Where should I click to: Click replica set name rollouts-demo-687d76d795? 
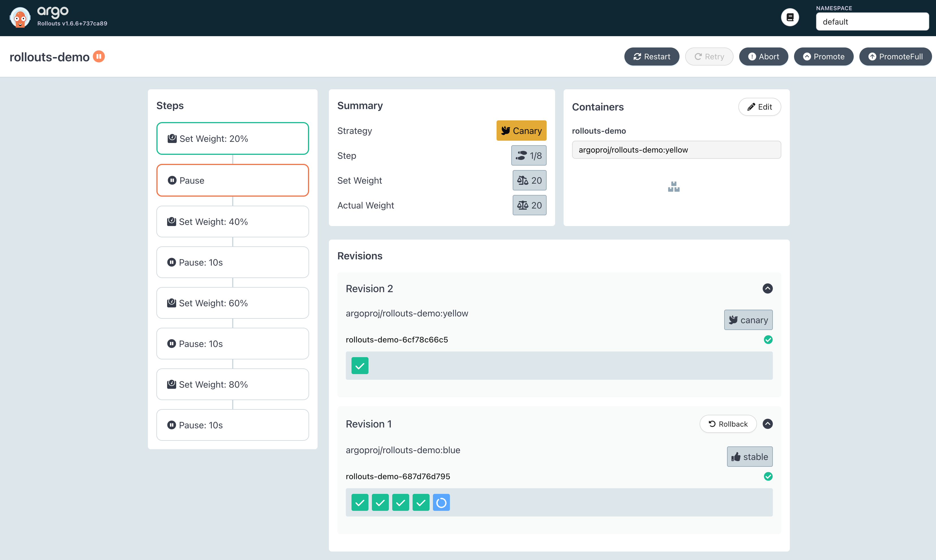coord(398,476)
